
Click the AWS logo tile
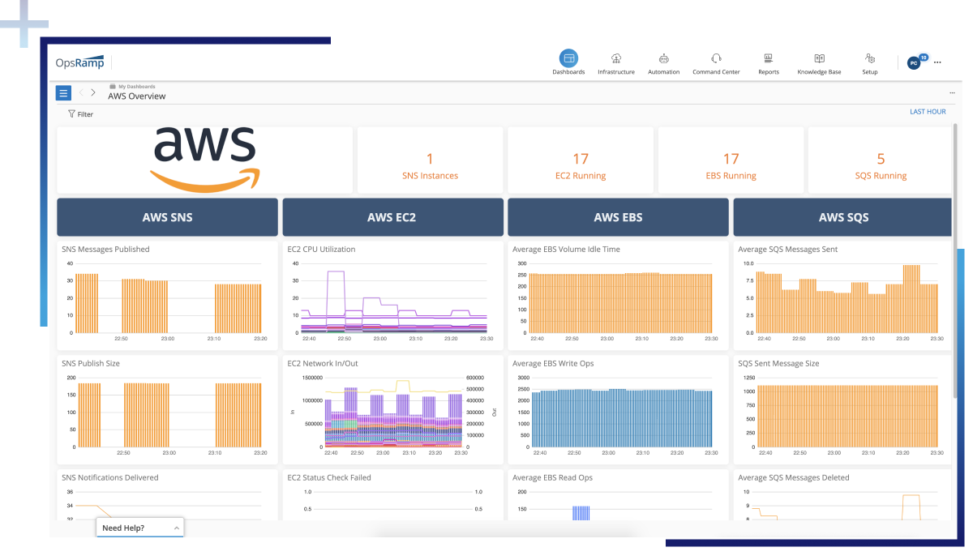click(x=204, y=160)
